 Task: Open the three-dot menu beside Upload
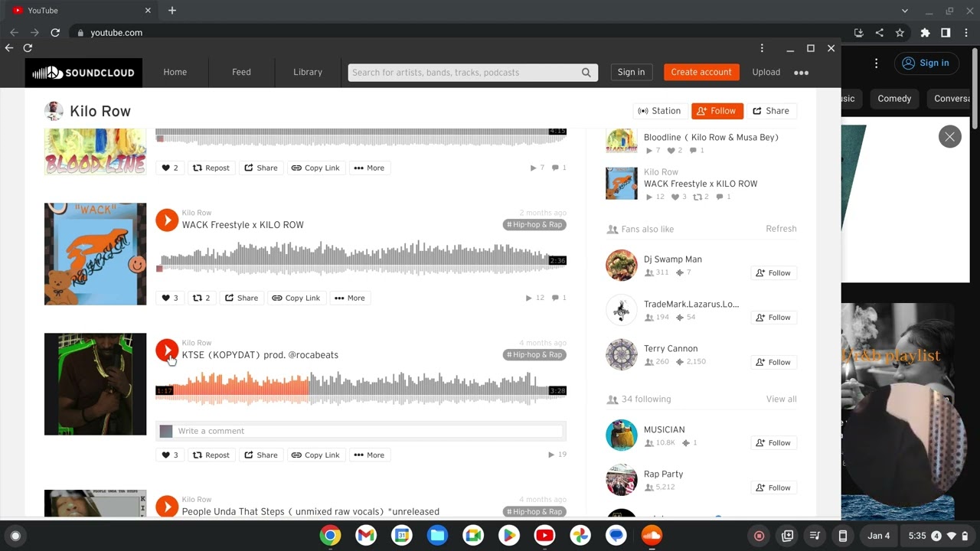[801, 73]
